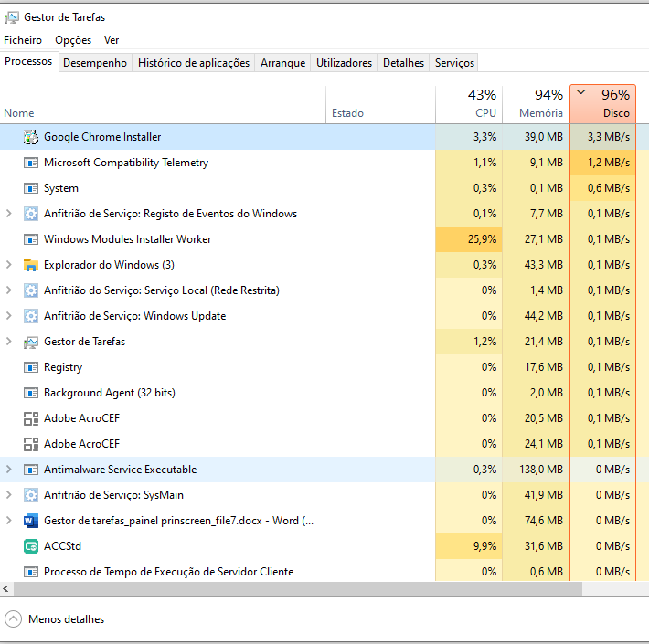Click the Windows Modules Installer Worker icon
The width and height of the screenshot is (649, 644).
[31, 239]
